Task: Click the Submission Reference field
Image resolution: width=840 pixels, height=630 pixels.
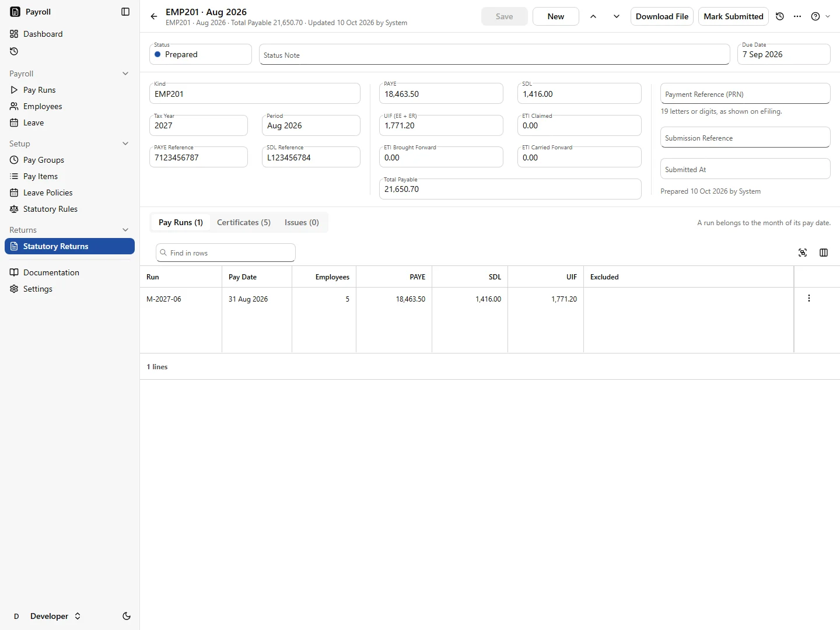Action: click(x=745, y=137)
